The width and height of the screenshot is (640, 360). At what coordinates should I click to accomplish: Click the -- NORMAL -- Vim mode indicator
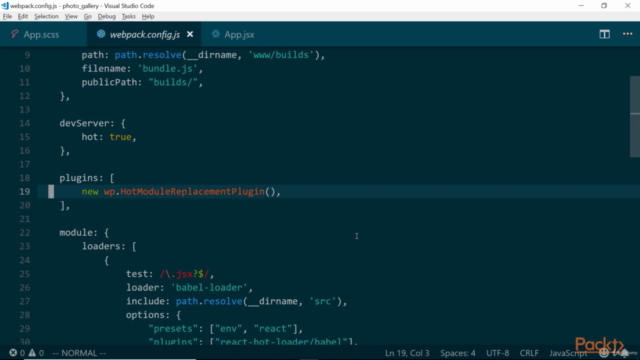pyautogui.click(x=79, y=353)
